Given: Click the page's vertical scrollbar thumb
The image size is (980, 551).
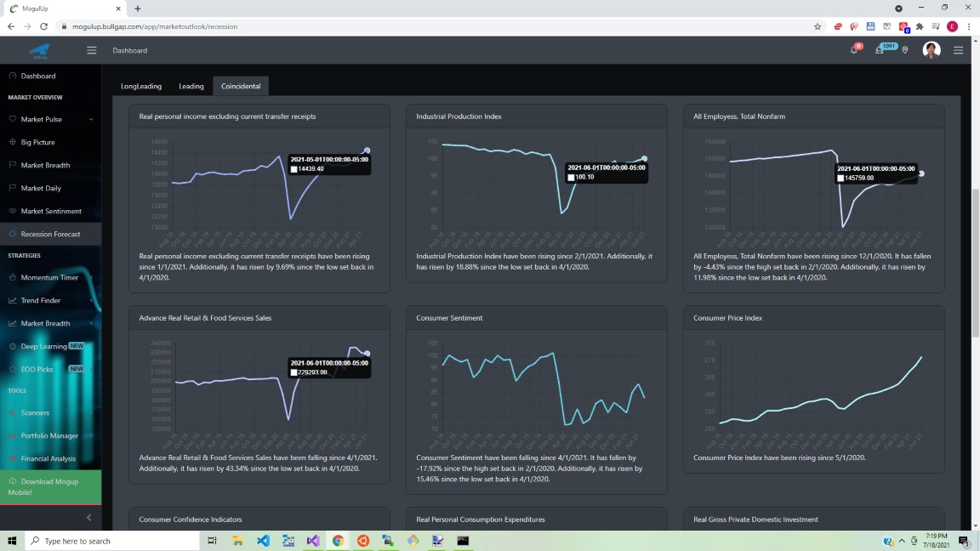Looking at the screenshot, I should pos(975,263).
